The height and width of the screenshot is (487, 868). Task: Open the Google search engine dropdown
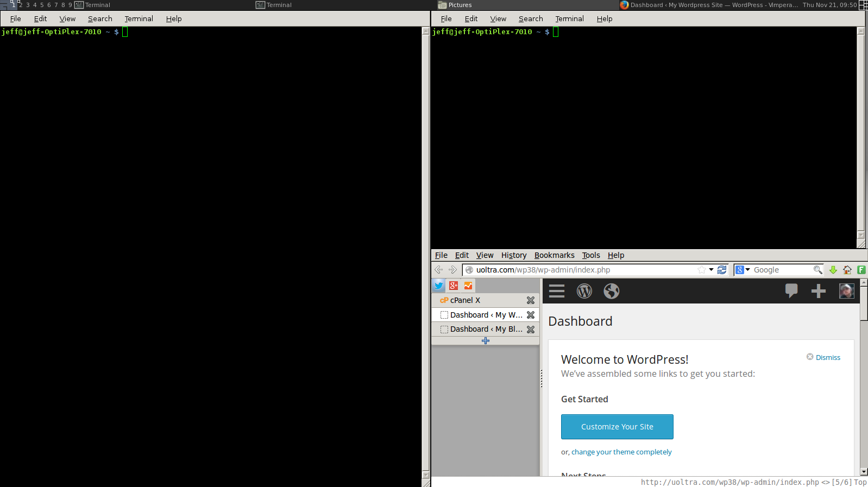pyautogui.click(x=743, y=270)
